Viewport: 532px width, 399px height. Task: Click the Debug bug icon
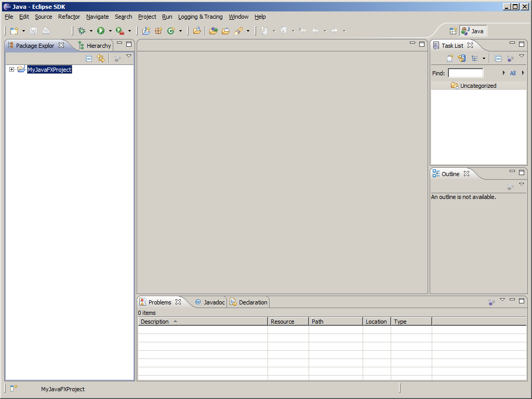(x=82, y=31)
